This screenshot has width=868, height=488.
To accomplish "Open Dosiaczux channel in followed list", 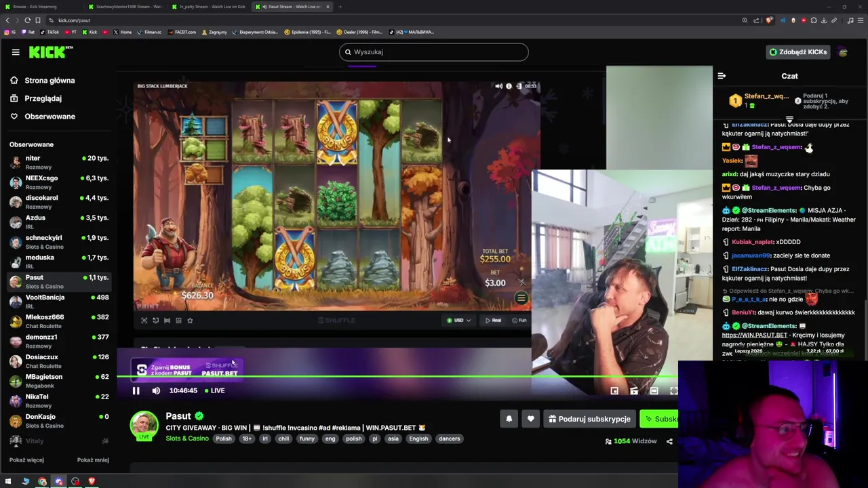I will pos(58,361).
